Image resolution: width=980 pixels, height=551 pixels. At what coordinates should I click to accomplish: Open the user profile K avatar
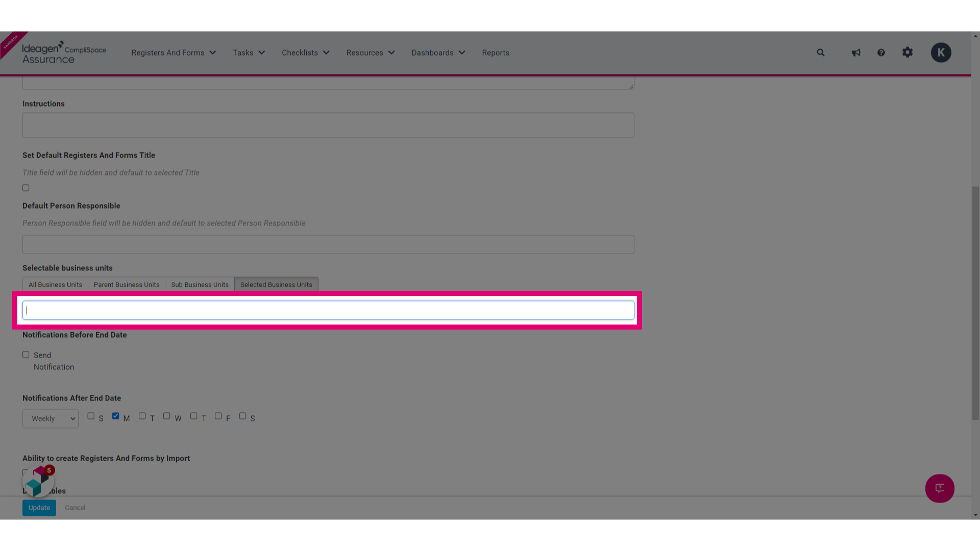click(941, 53)
